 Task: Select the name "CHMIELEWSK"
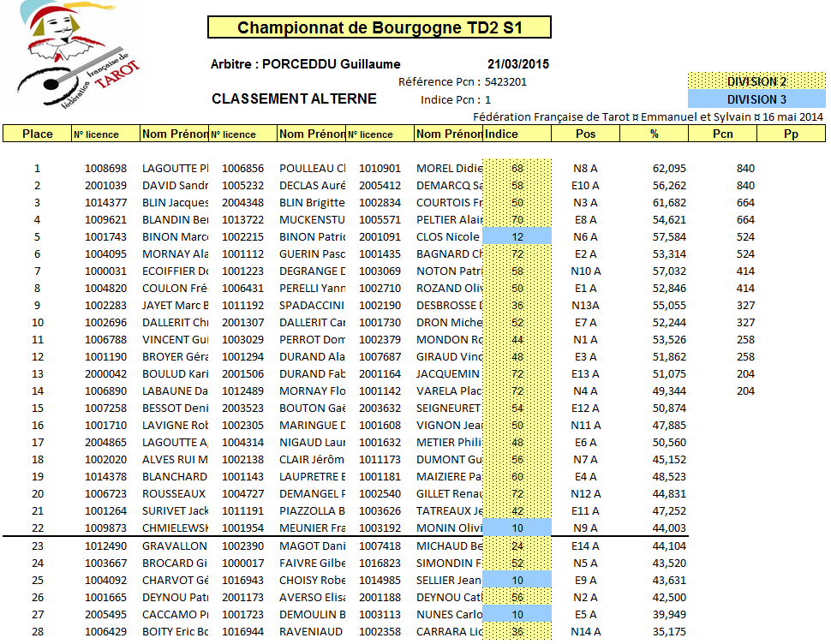point(175,528)
